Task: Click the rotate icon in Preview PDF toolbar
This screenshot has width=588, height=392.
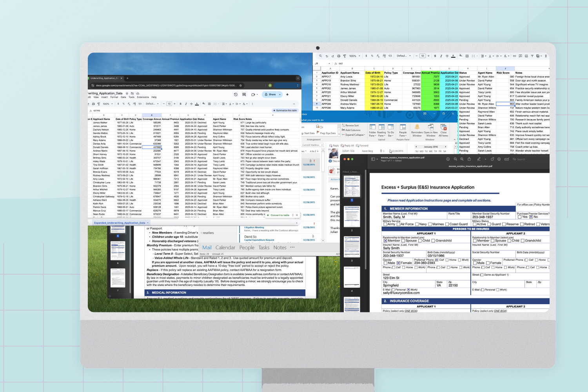Action: point(492,159)
